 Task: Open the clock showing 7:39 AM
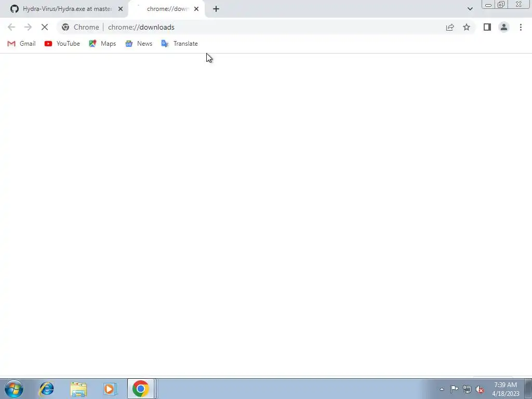click(506, 389)
